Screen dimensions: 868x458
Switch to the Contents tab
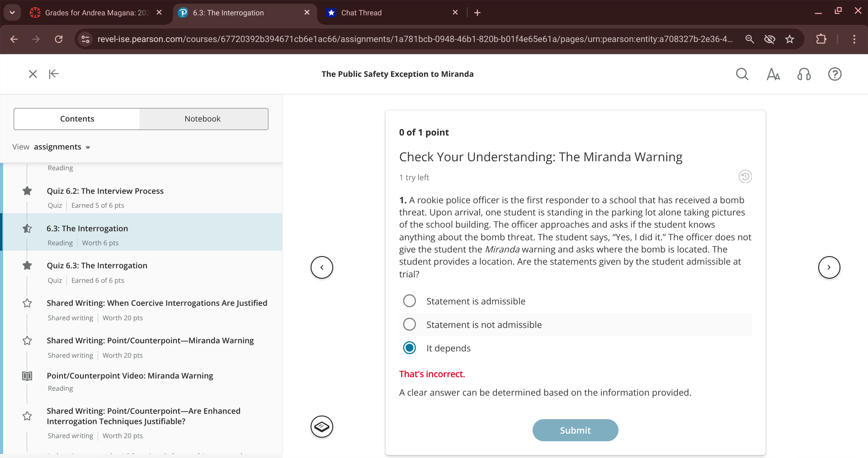(x=77, y=119)
